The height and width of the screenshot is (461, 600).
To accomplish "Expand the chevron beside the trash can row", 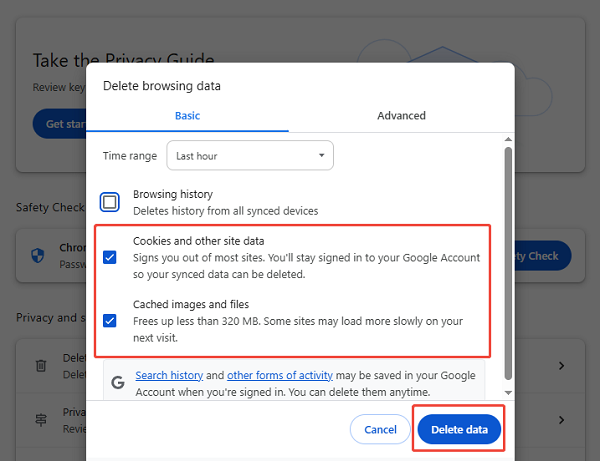I will coord(562,366).
